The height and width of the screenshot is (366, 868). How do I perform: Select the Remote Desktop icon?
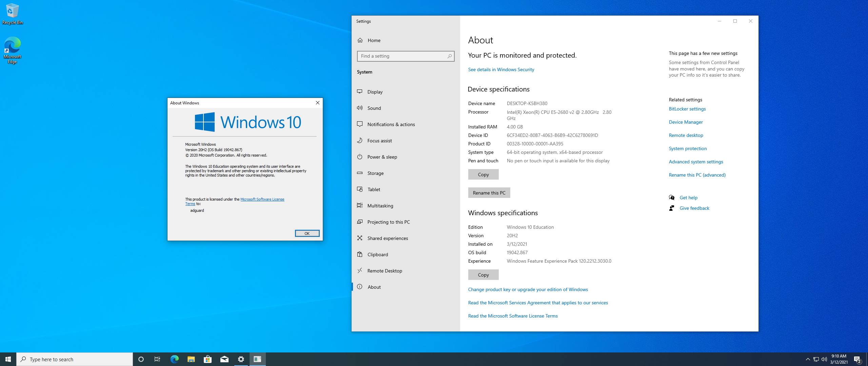pos(360,270)
